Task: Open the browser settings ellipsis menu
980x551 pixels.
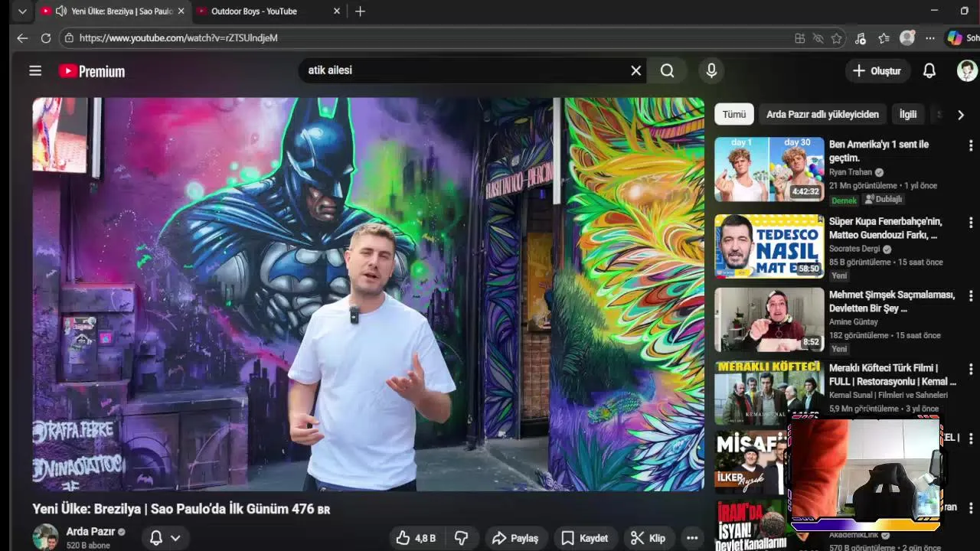Action: 929,37
